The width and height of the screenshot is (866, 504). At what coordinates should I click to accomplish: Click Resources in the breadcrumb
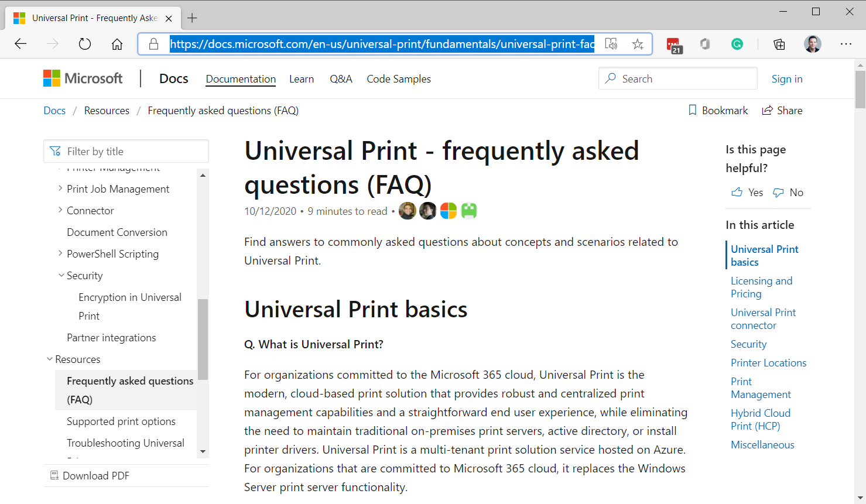pyautogui.click(x=107, y=111)
